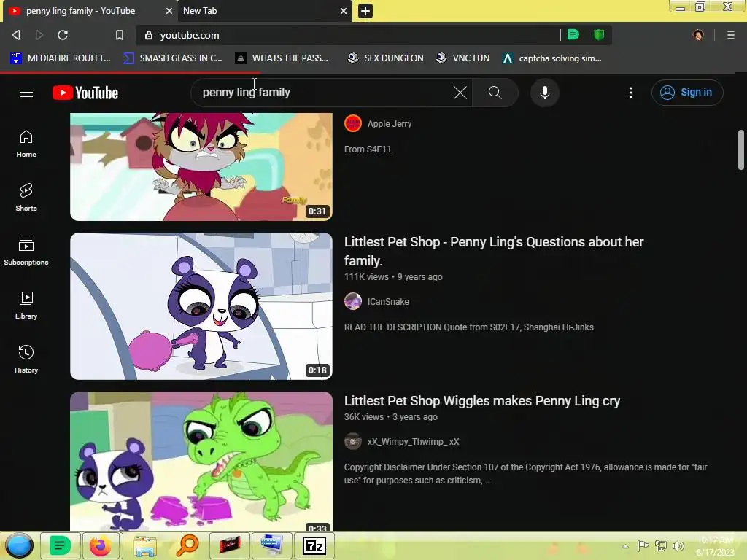This screenshot has height=560, width=747.
Task: Open the browser profile avatar
Action: [x=698, y=35]
